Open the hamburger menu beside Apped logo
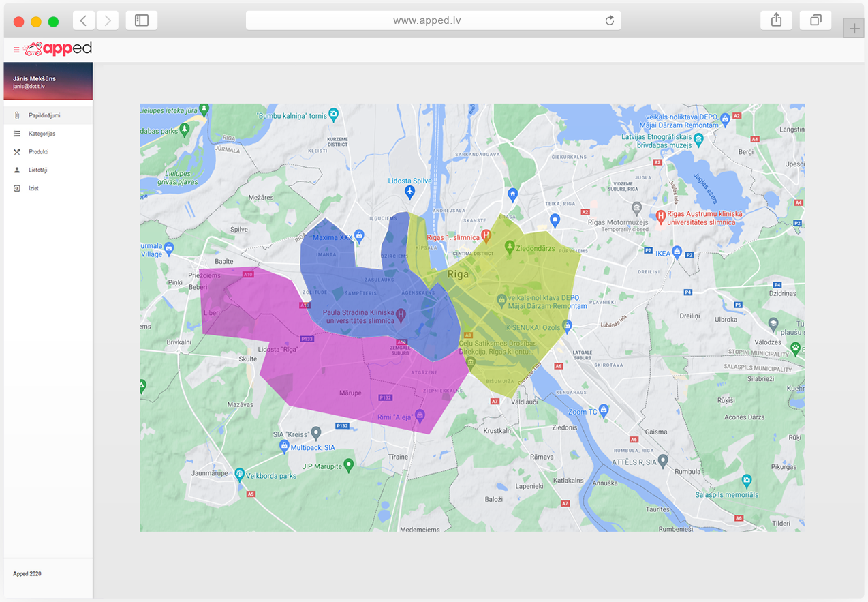 [x=16, y=50]
